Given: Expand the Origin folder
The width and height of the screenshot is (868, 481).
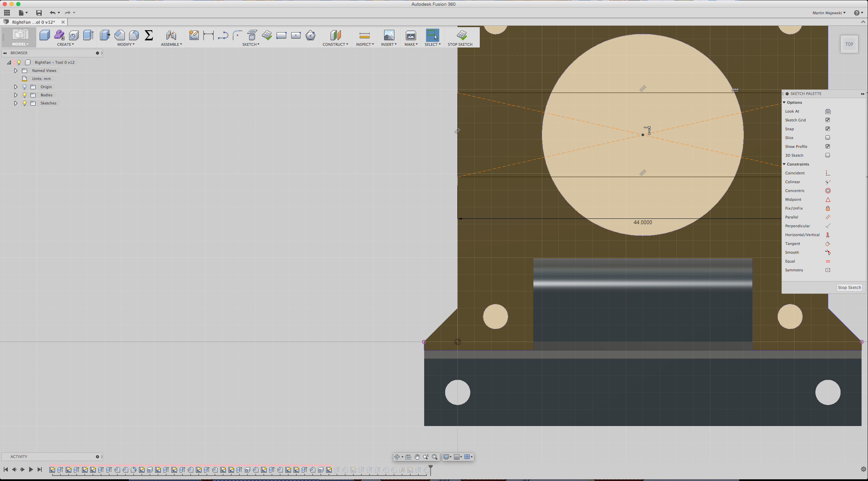Looking at the screenshot, I should (16, 87).
